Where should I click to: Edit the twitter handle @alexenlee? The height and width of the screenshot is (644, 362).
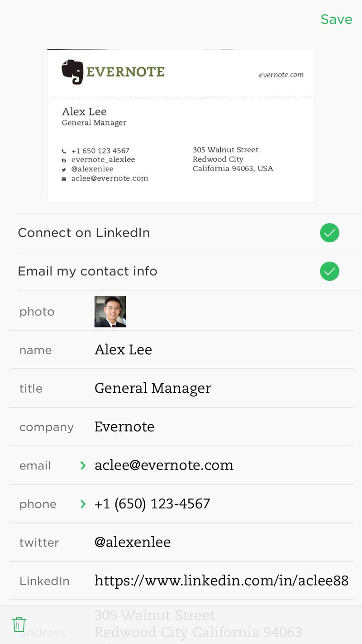click(x=132, y=542)
